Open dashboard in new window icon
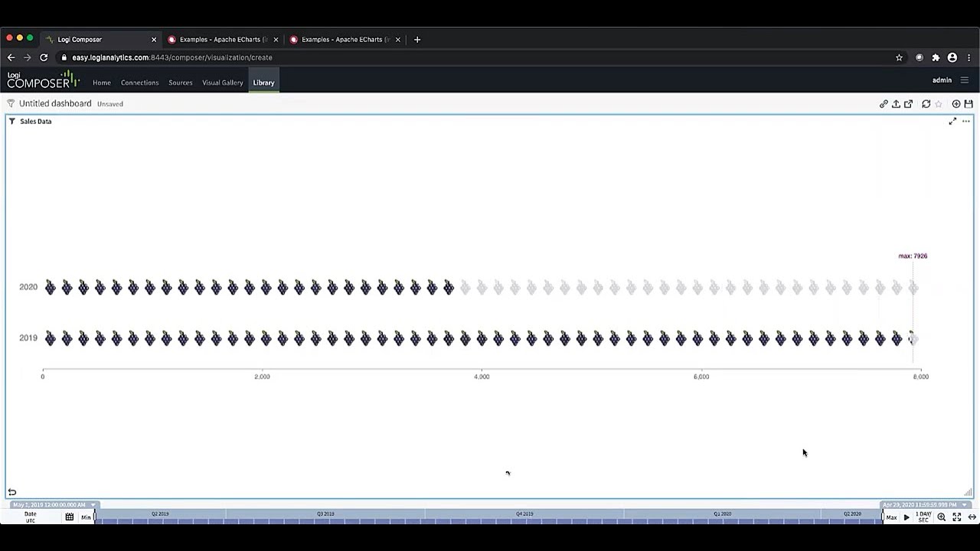The image size is (980, 551). pos(908,104)
